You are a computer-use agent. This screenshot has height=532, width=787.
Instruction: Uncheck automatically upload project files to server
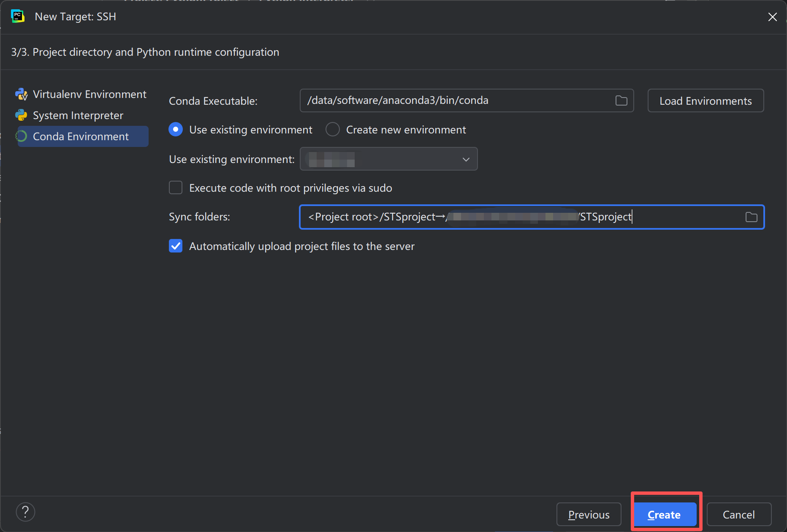[176, 246]
